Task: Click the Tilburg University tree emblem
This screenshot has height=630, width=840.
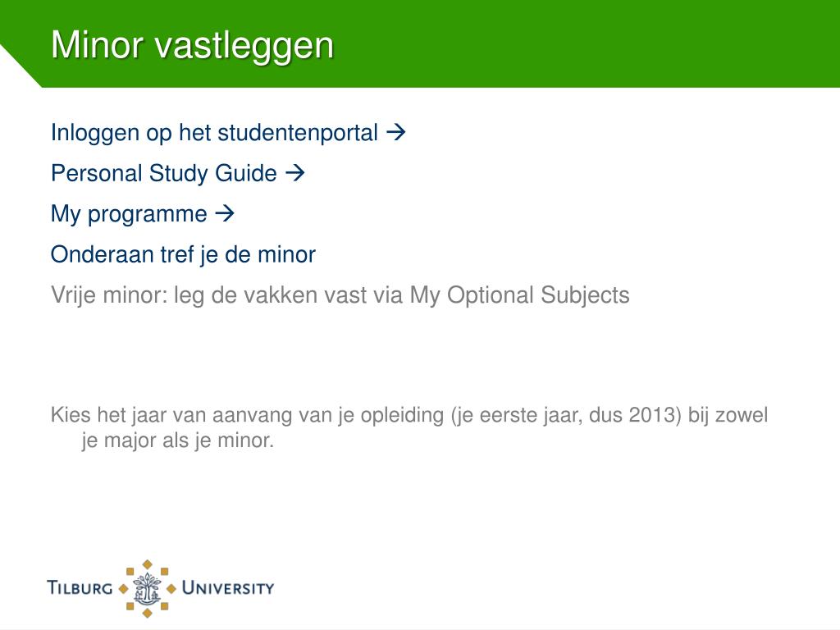Action: pos(147,588)
